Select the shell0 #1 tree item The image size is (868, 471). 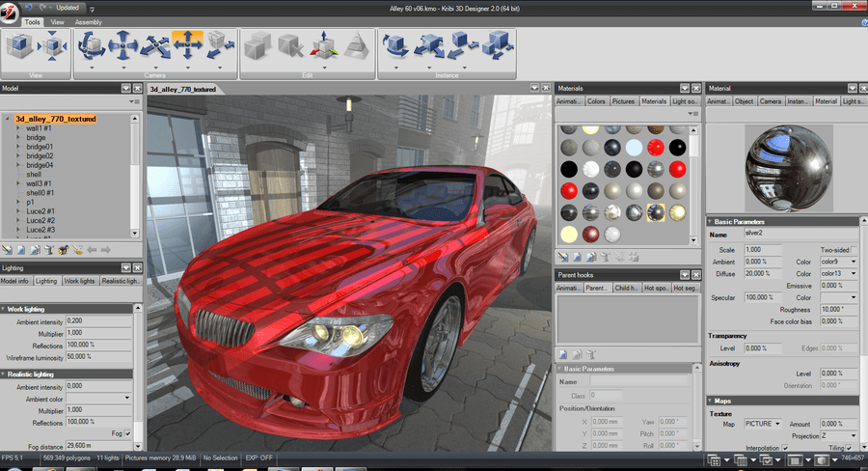pyautogui.click(x=41, y=193)
